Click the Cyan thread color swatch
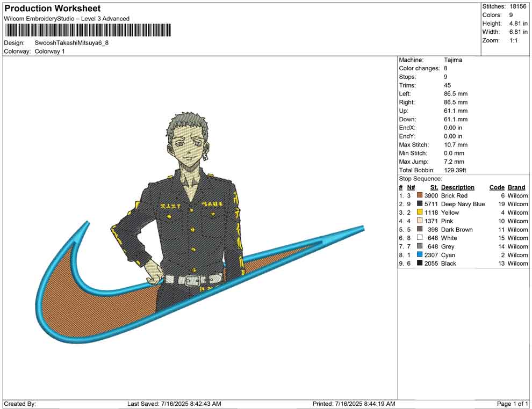This screenshot has width=532, height=409. click(420, 254)
